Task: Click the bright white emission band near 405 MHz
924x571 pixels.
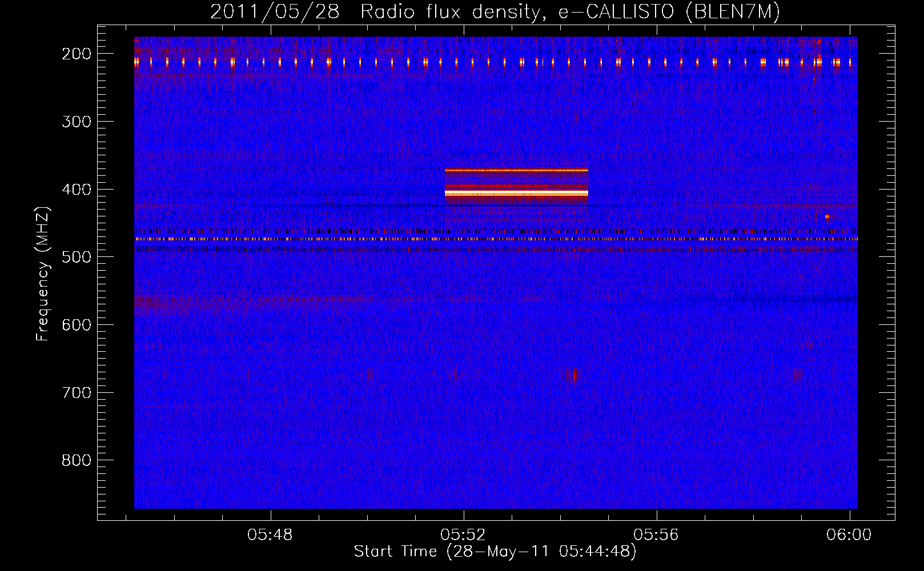Action: [x=516, y=194]
